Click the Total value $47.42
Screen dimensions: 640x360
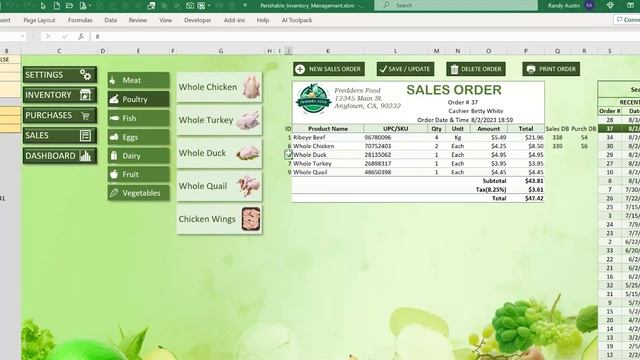[534, 198]
